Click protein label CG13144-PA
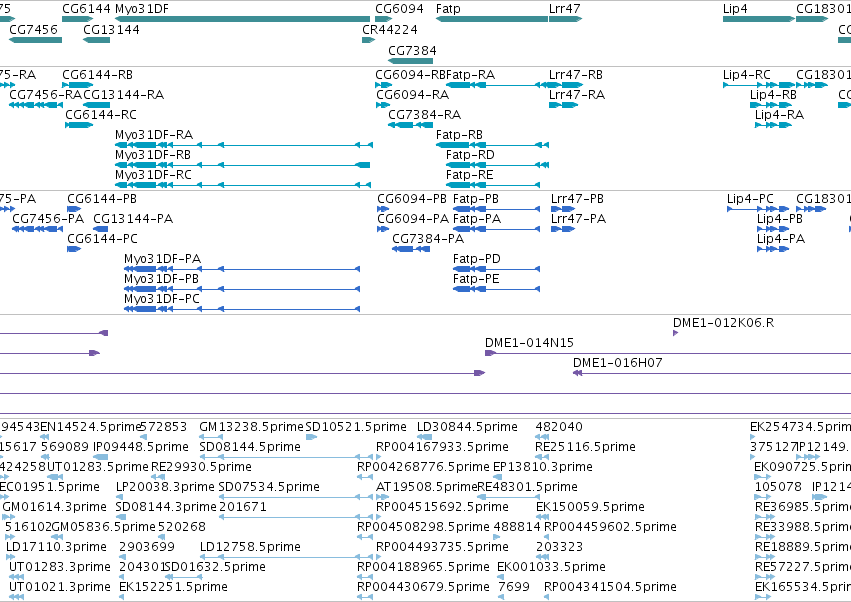The height and width of the screenshot is (602, 851). point(133,218)
